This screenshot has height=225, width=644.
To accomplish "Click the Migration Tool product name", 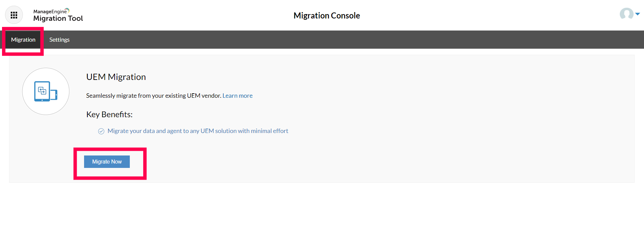I will (x=58, y=18).
